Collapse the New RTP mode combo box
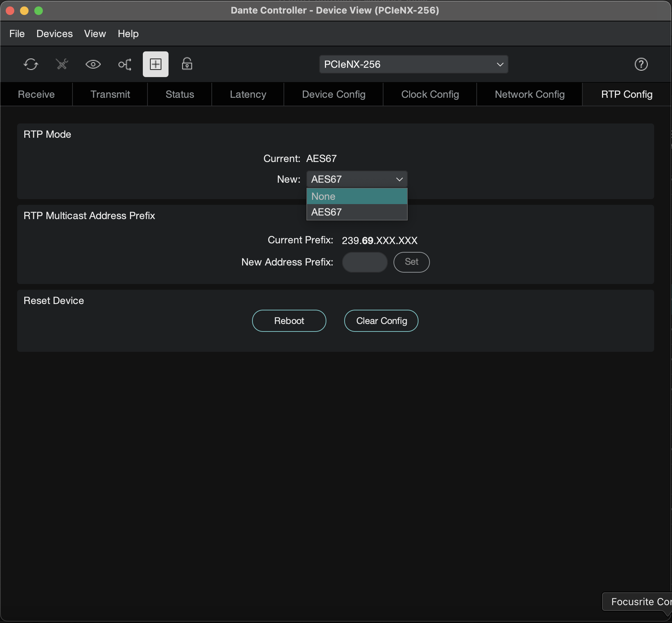 [357, 179]
